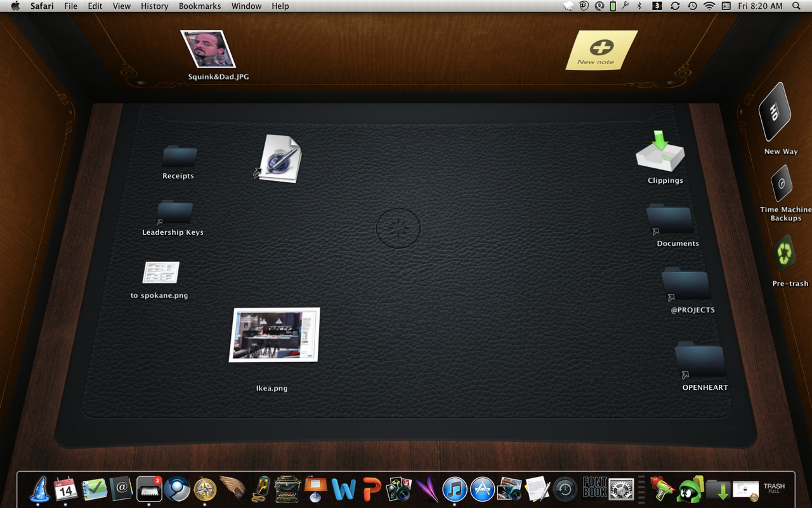The height and width of the screenshot is (508, 812).
Task: Open the Receipts folder on the desktop
Action: [x=180, y=157]
